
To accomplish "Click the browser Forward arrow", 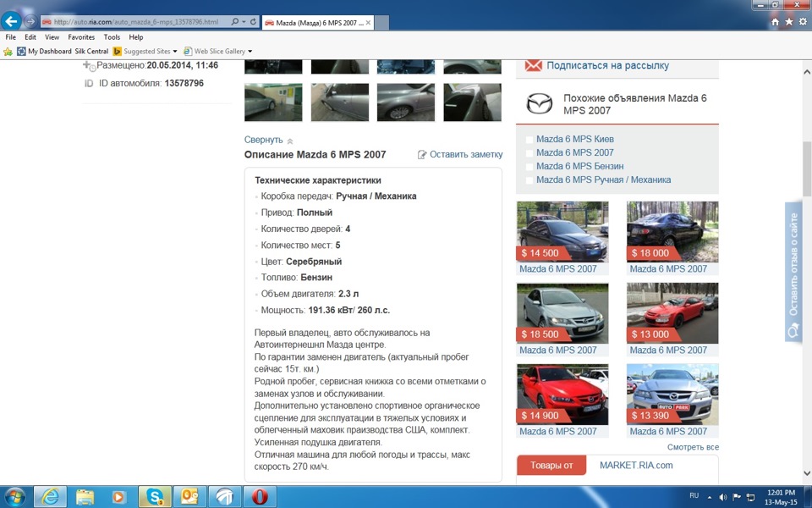I will pos(30,22).
